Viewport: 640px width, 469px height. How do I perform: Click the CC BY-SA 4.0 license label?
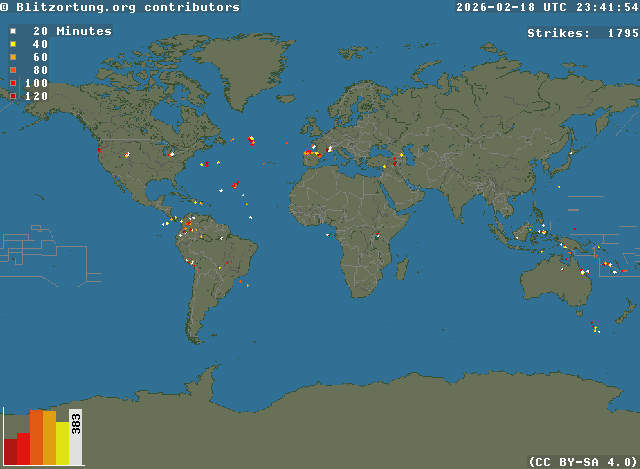tap(583, 461)
